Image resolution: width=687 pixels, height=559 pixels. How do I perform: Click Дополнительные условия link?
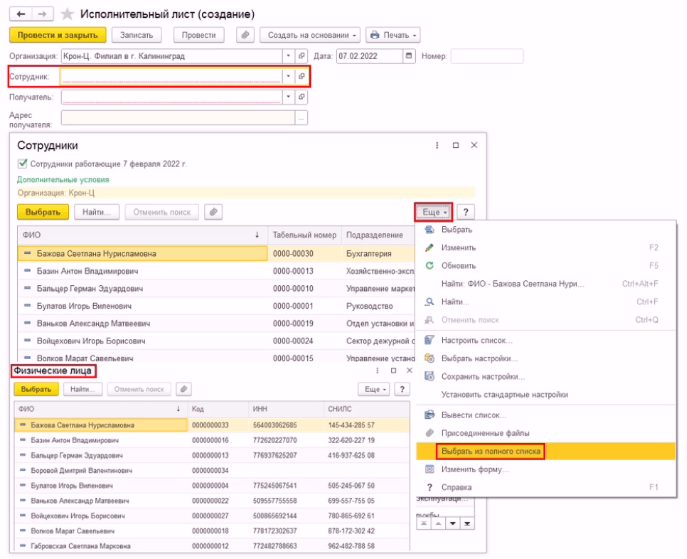[63, 180]
